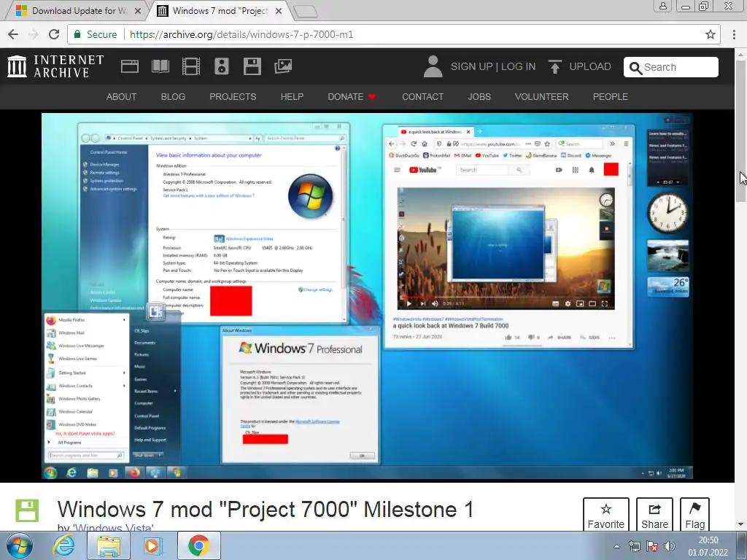Click the green software floppy item icon

27,510
